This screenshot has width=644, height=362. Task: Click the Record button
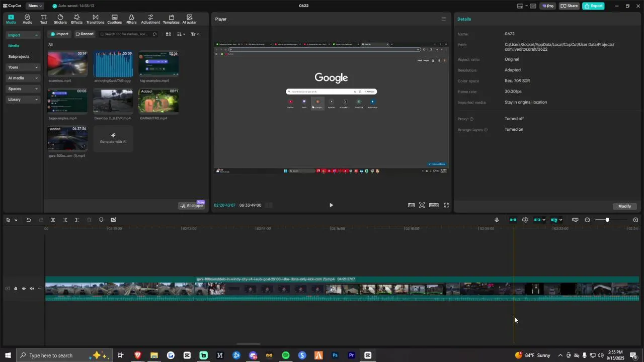(85, 34)
